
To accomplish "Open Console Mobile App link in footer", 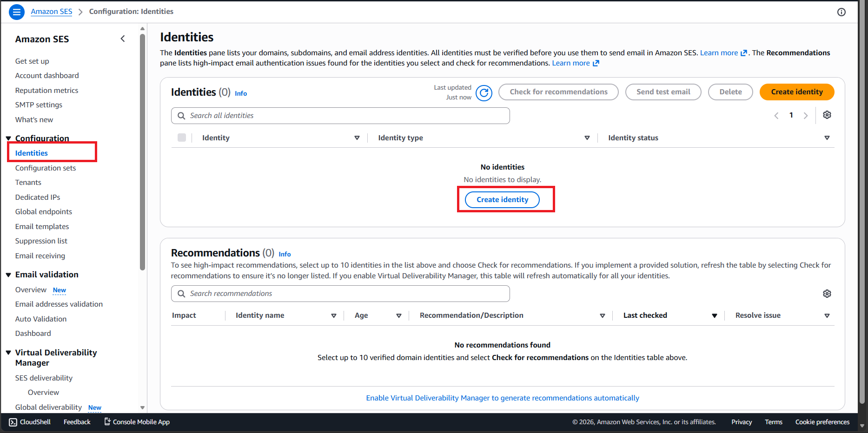I will (x=137, y=422).
